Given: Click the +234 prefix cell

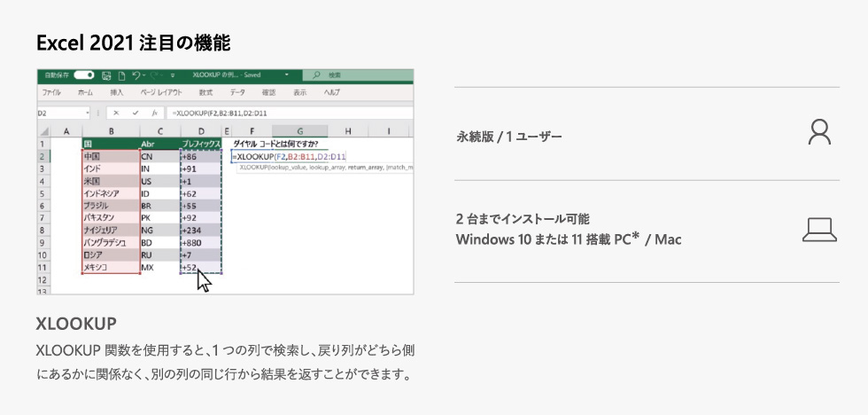Looking at the screenshot, I should coord(200,231).
